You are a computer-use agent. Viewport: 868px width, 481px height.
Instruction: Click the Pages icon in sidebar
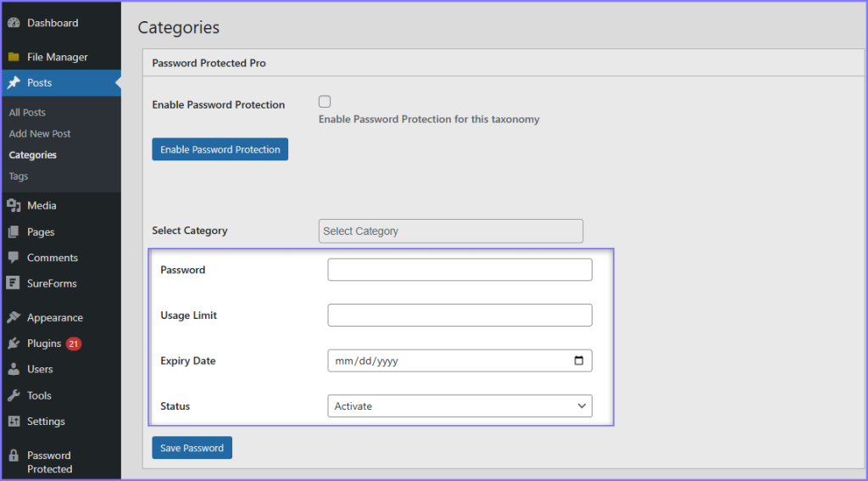coord(14,232)
